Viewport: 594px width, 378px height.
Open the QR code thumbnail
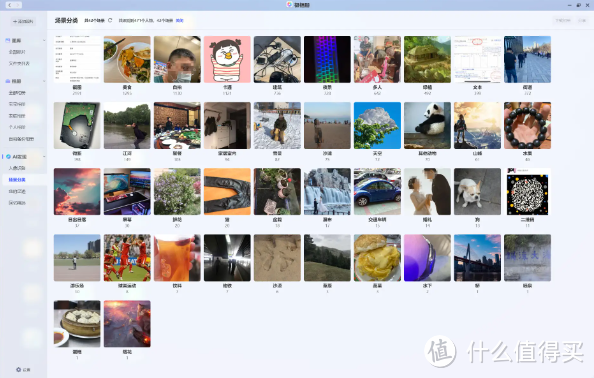(527, 192)
